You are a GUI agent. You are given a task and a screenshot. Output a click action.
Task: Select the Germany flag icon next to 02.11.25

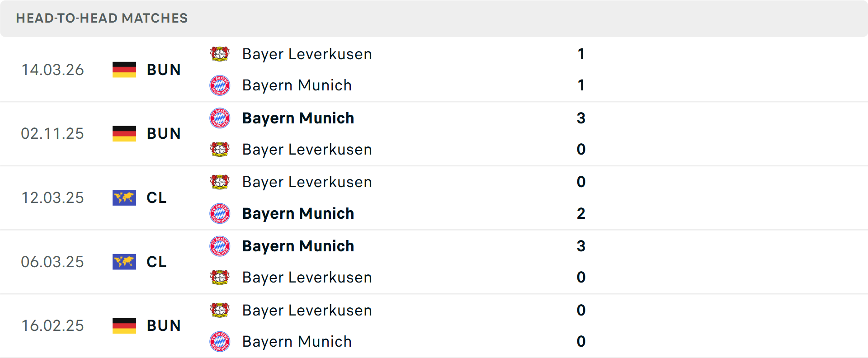(124, 133)
